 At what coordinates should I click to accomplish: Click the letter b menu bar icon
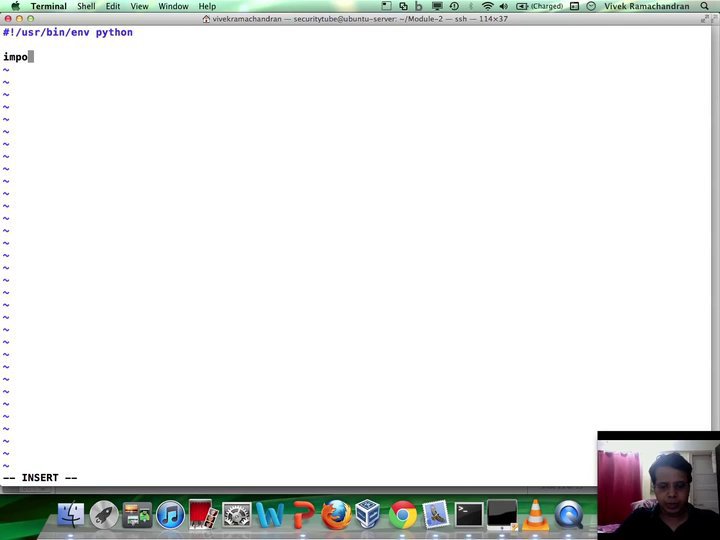(418, 6)
